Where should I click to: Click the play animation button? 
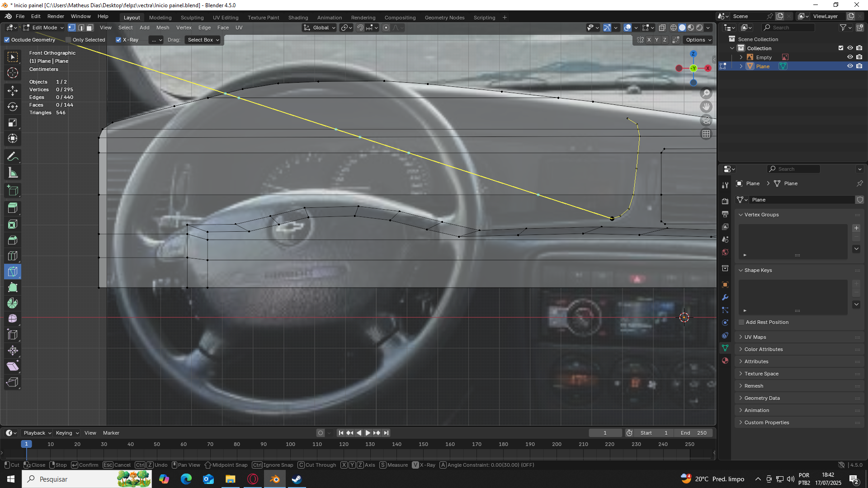(x=368, y=433)
